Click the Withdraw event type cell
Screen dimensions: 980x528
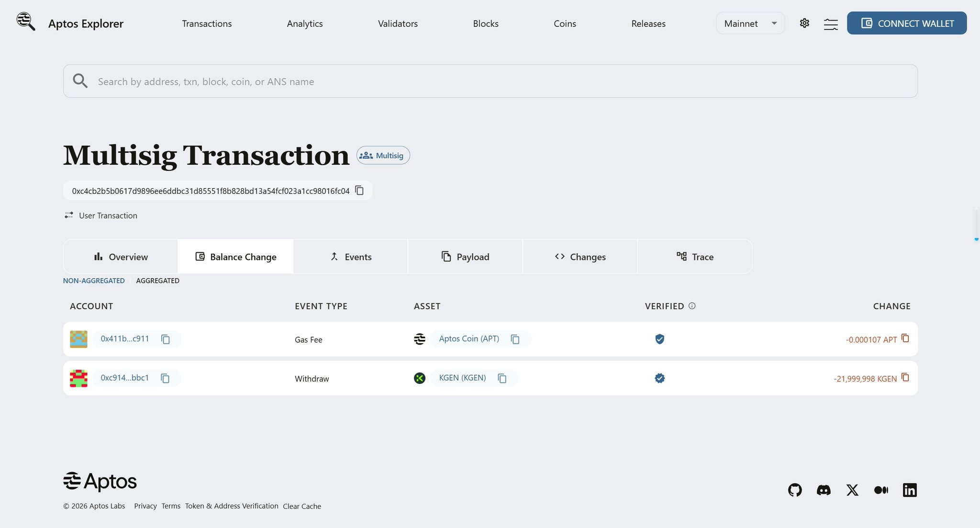pyautogui.click(x=312, y=379)
